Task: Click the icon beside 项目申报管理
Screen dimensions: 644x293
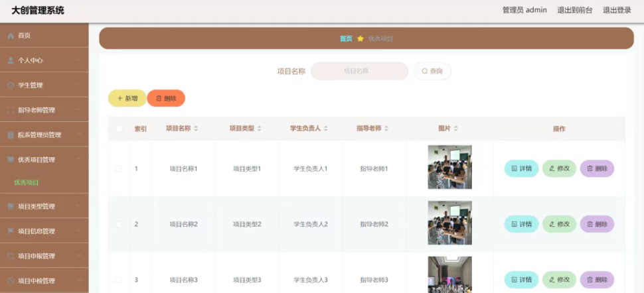Action: tap(11, 256)
